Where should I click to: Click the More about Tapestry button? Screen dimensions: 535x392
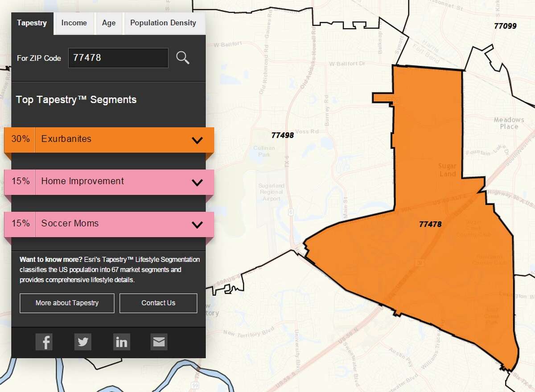[66, 303]
